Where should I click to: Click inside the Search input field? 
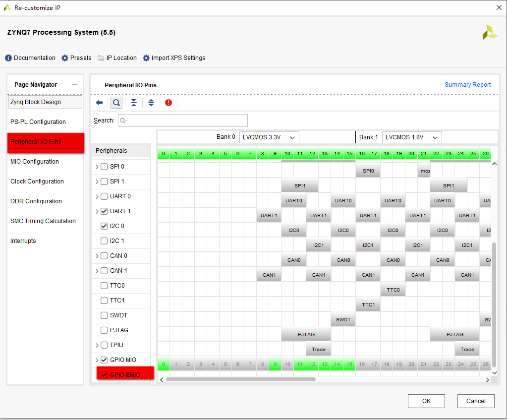(183, 120)
